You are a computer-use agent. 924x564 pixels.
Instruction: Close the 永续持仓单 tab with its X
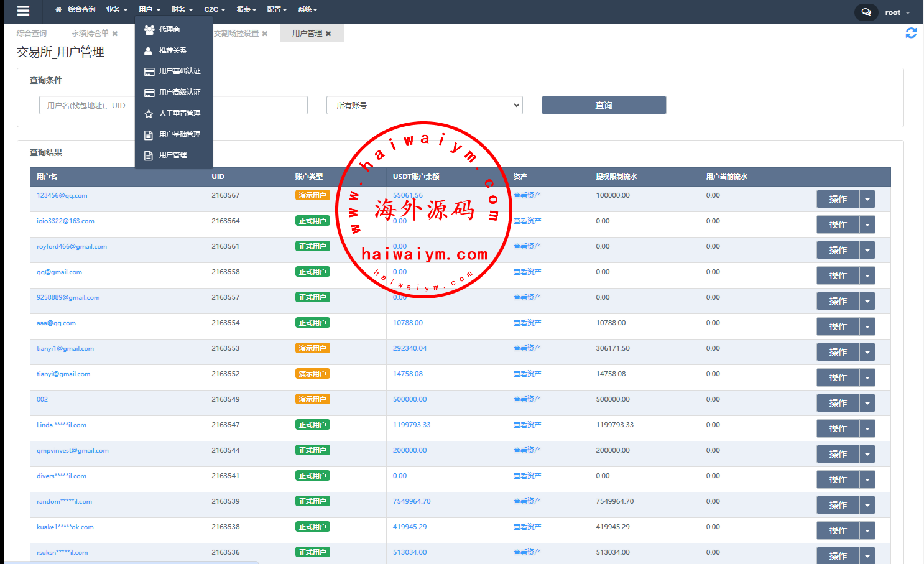pyautogui.click(x=115, y=34)
